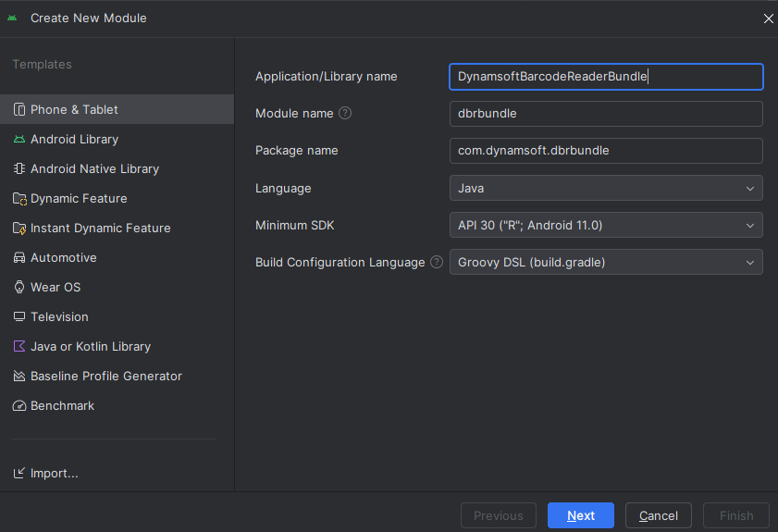The image size is (778, 532).
Task: Choose the Television template
Action: click(117, 316)
